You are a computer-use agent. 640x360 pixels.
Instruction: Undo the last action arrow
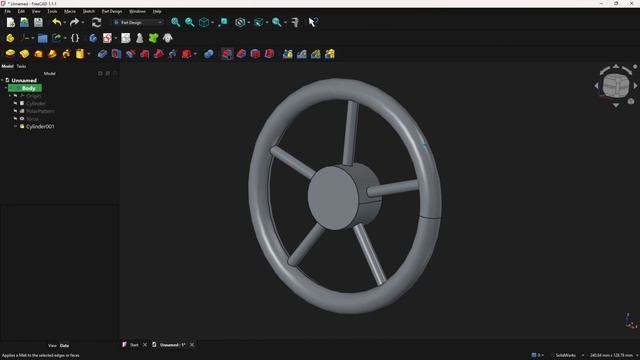(x=57, y=22)
